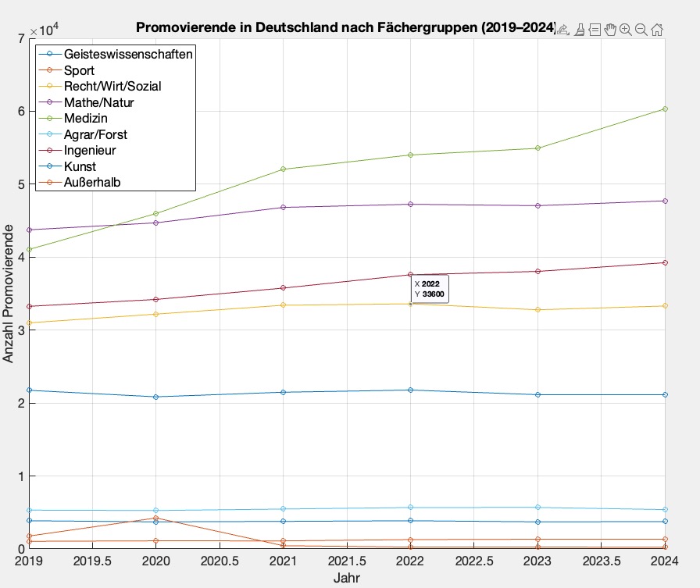Image resolution: width=700 pixels, height=588 pixels.
Task: Enable the data tips tool
Action: [595, 30]
